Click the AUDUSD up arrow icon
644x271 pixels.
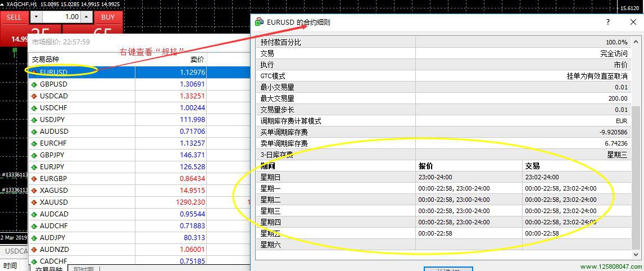[x=34, y=132]
